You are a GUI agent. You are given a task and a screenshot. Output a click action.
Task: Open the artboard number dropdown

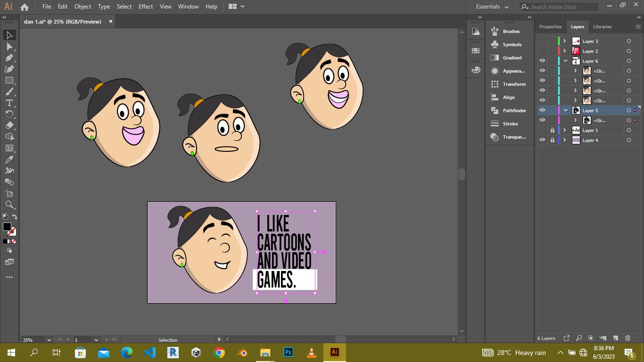96,339
